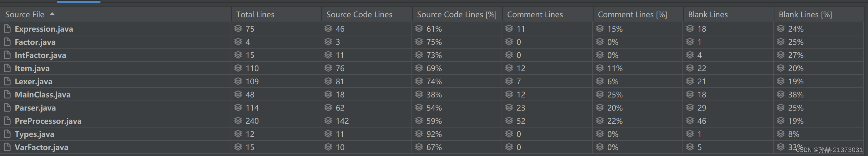Select the Factor.java row
The width and height of the screenshot is (868, 156).
pyautogui.click(x=434, y=42)
